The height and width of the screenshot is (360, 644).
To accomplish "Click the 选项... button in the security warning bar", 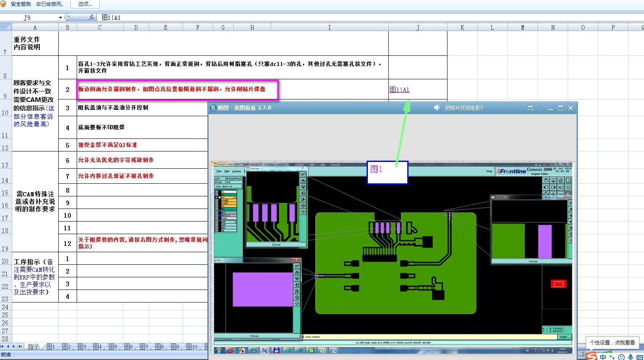I will click(85, 4).
